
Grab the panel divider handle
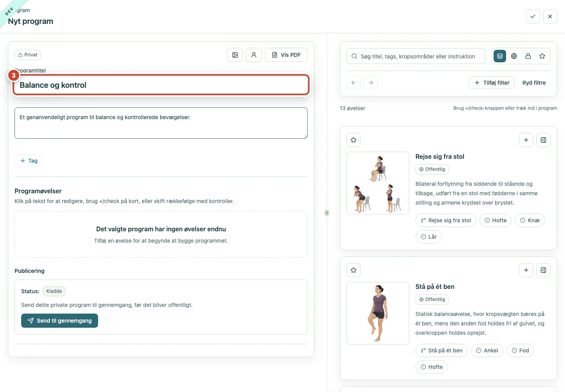(x=327, y=213)
